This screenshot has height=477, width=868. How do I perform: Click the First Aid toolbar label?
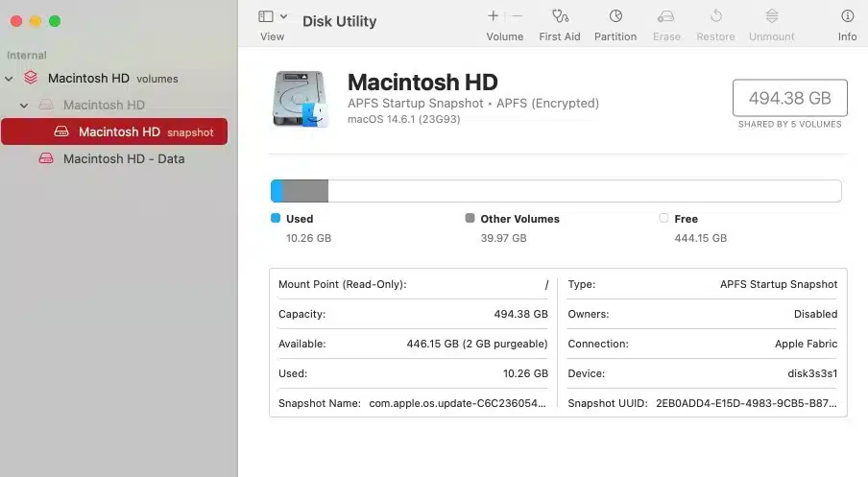[x=560, y=36]
